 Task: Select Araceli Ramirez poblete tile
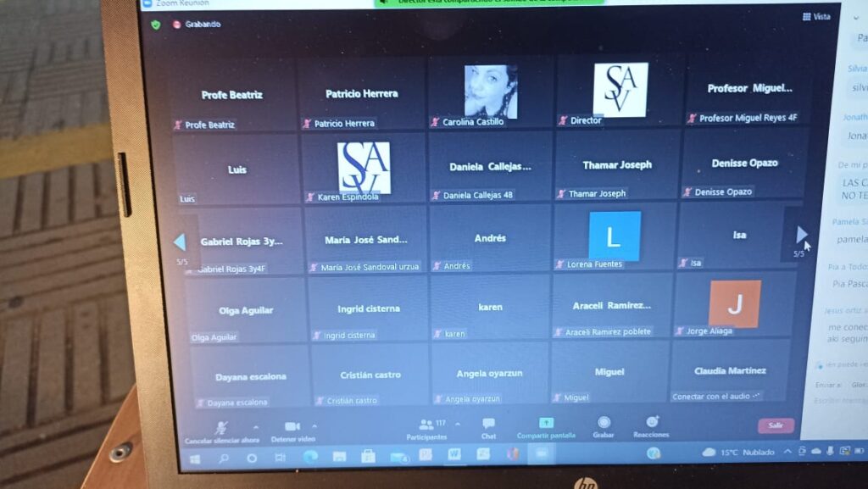[612, 305]
